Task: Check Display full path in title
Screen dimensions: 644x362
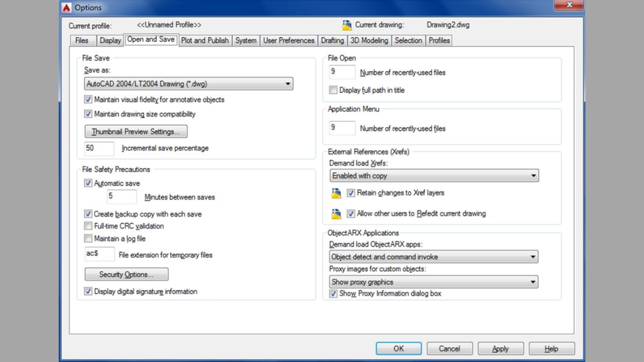Action: [x=333, y=90]
